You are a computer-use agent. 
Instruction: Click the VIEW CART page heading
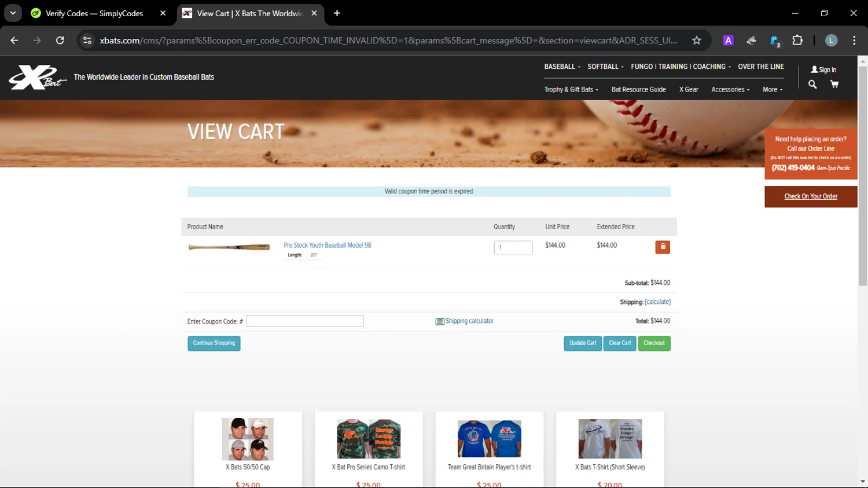[236, 132]
